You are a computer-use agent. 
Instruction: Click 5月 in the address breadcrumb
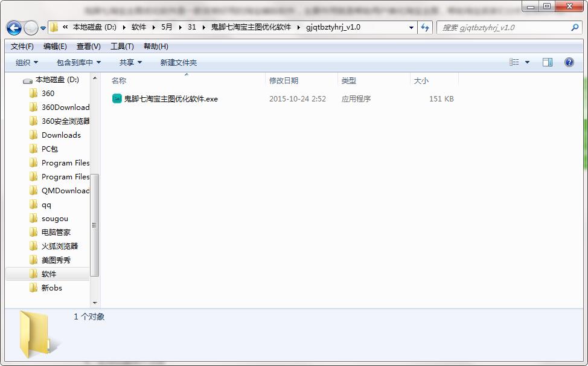tap(167, 27)
